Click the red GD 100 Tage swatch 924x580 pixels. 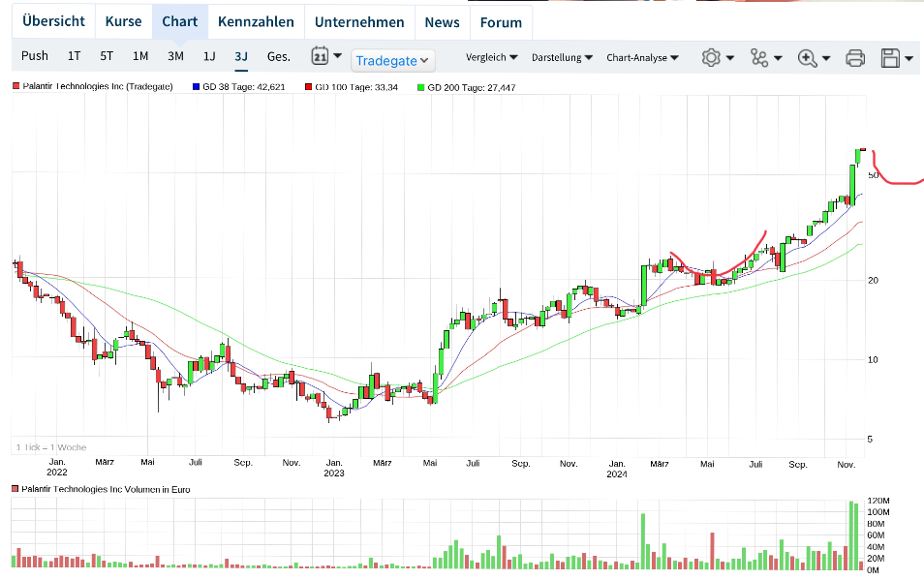308,86
